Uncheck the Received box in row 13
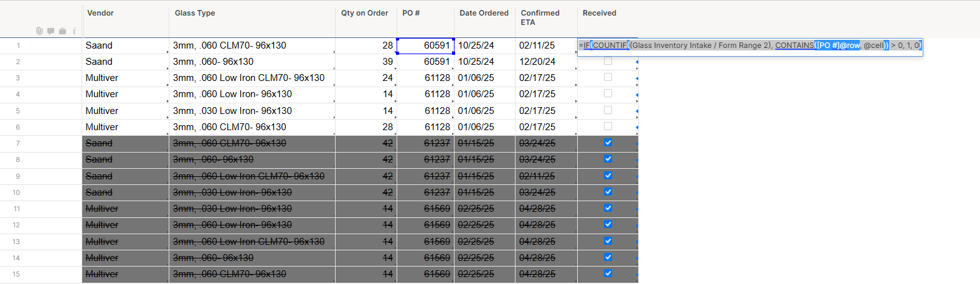The height and width of the screenshot is (284, 980). pyautogui.click(x=608, y=241)
